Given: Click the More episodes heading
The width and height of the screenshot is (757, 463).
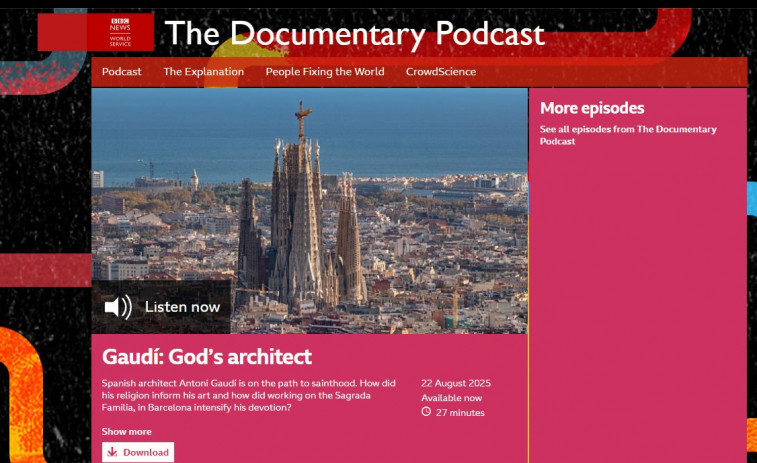Looking at the screenshot, I should tap(592, 108).
